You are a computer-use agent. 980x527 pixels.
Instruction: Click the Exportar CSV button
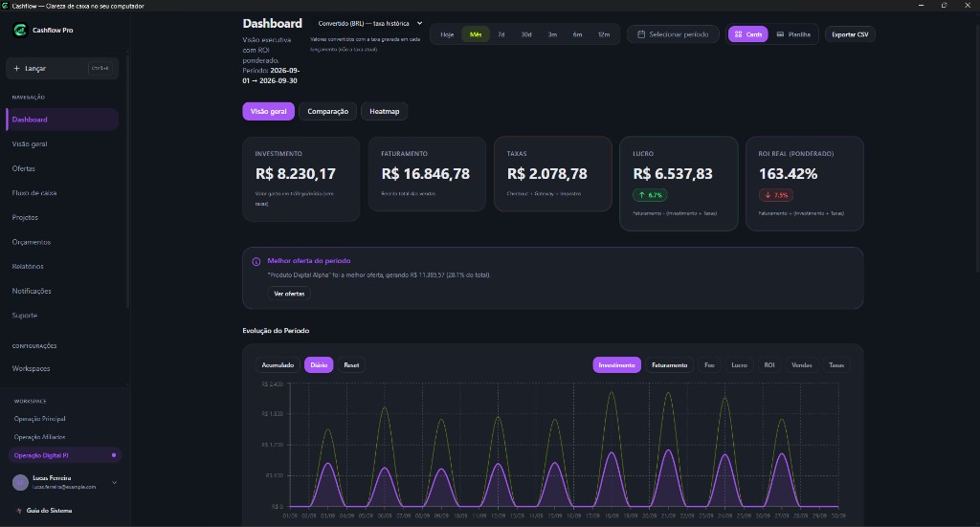click(x=850, y=34)
